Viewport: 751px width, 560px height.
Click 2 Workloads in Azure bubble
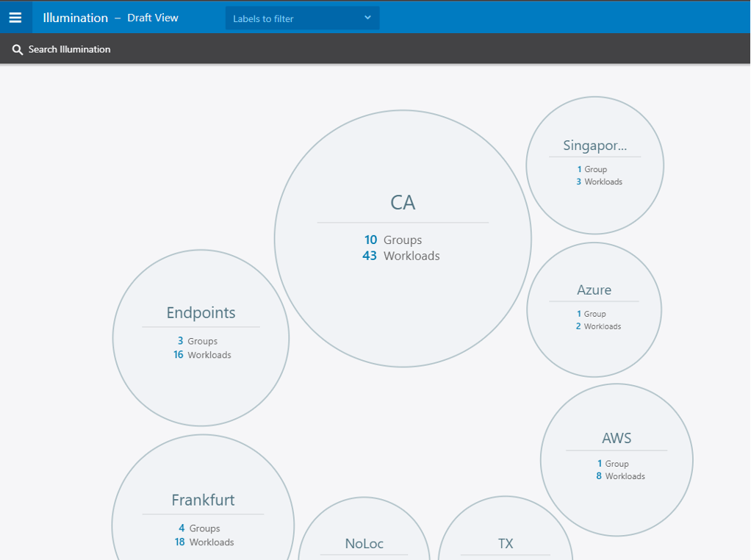598,326
